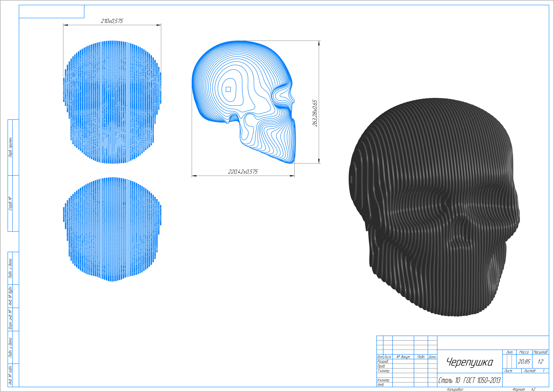This screenshot has height=392, width=554.
Task: Click the empty designation box at the sheet corner
Action: point(52,12)
